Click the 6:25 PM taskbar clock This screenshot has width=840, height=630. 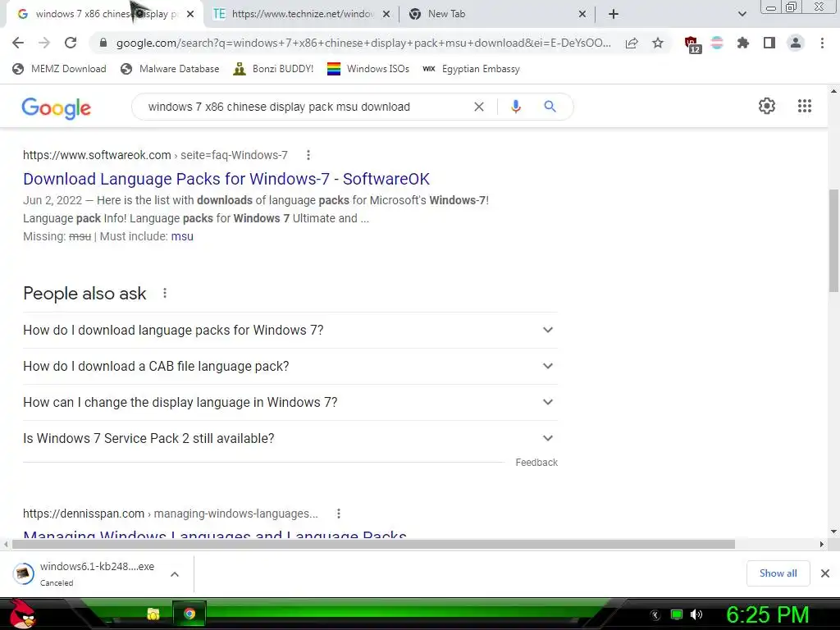pyautogui.click(x=767, y=614)
